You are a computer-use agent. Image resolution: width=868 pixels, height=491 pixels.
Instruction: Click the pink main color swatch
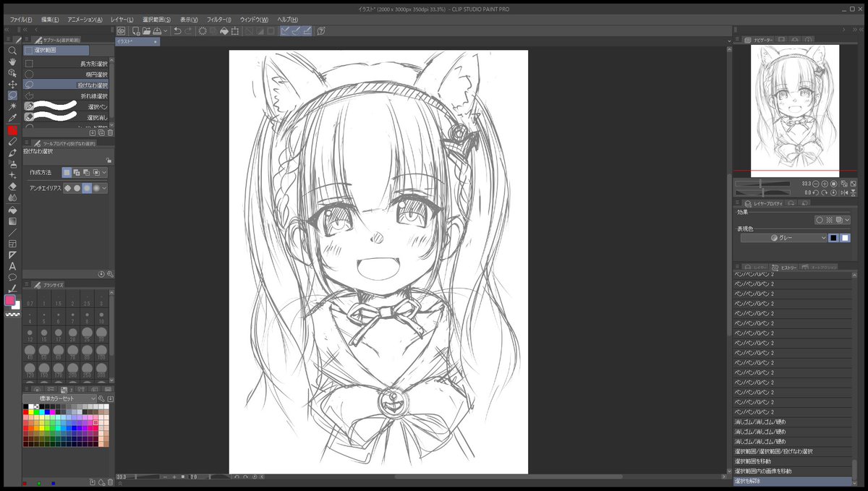10,300
